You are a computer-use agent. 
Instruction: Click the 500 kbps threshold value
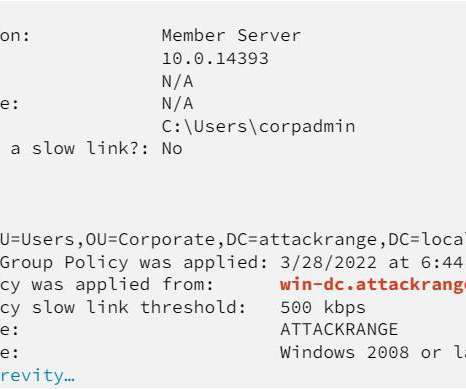tap(323, 307)
